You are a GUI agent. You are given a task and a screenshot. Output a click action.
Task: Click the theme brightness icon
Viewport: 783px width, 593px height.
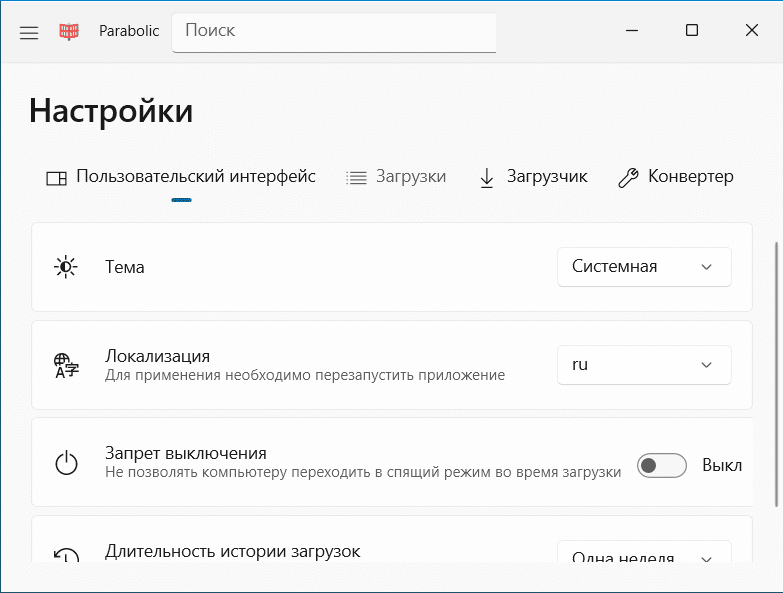[66, 267]
